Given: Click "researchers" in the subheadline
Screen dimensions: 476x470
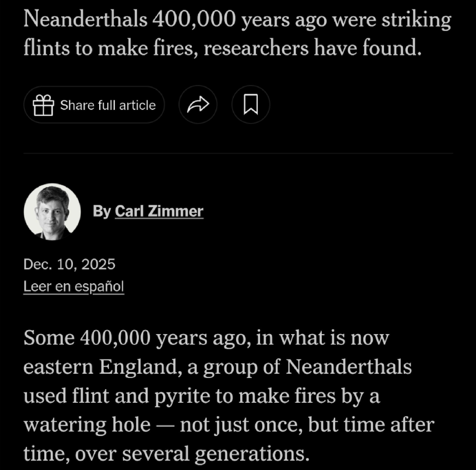Looking at the screenshot, I should (x=256, y=48).
